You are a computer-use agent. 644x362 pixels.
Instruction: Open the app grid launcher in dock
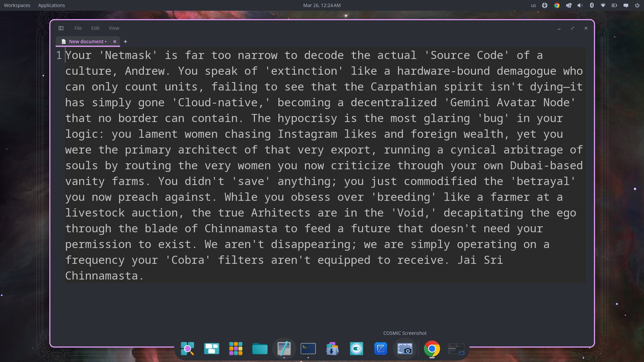tap(236, 349)
